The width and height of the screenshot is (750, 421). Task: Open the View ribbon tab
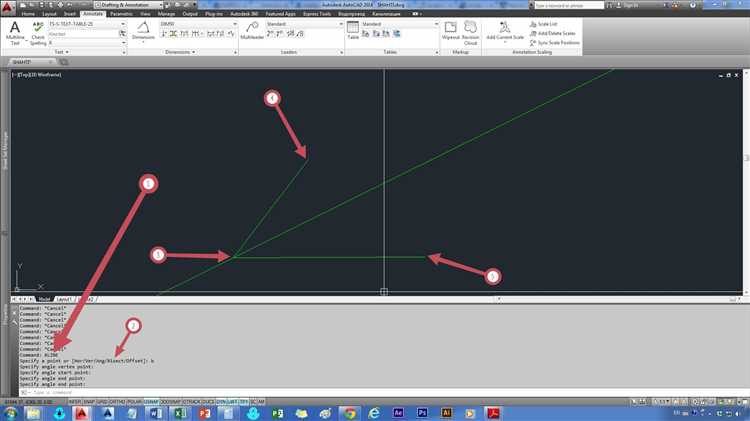pyautogui.click(x=145, y=14)
